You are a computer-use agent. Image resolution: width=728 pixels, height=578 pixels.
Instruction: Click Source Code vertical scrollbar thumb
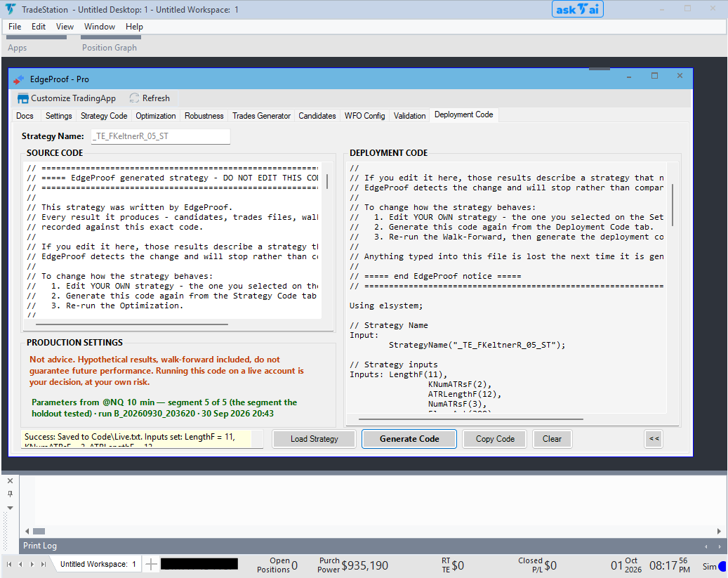click(328, 181)
